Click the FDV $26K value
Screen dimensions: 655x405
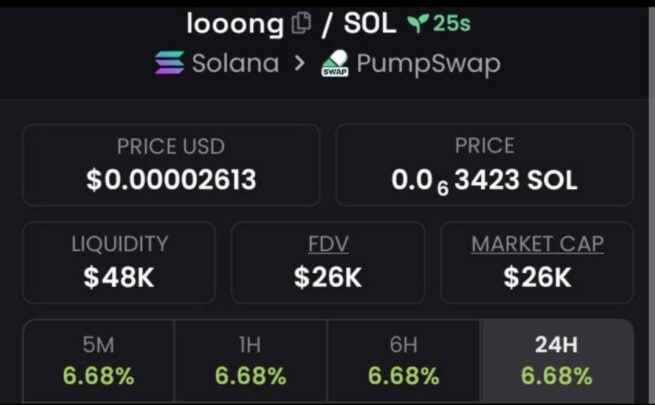coord(328,277)
